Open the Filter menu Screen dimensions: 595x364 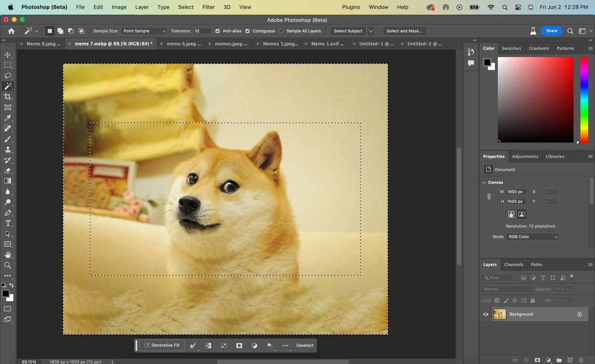click(208, 7)
